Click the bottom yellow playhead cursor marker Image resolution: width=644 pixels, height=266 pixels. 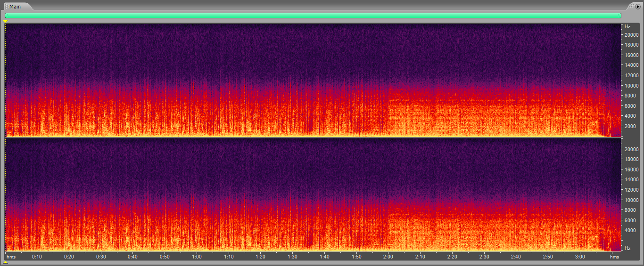[6, 262]
